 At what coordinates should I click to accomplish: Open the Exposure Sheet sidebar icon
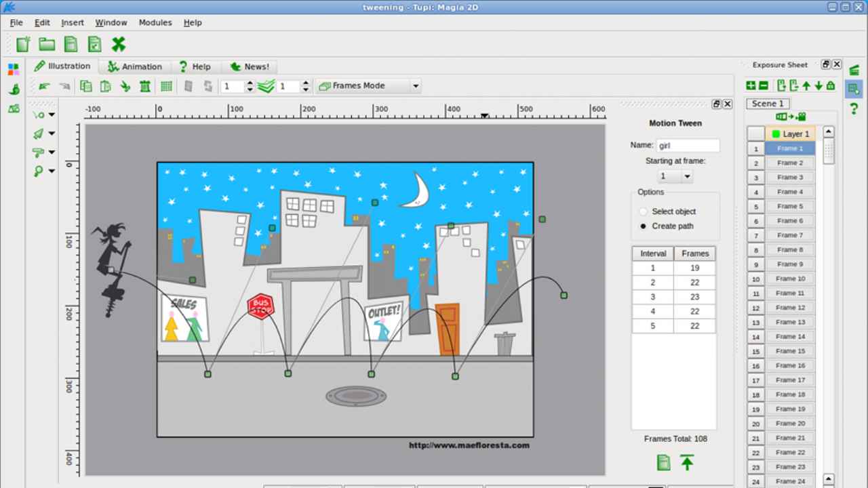pyautogui.click(x=854, y=89)
